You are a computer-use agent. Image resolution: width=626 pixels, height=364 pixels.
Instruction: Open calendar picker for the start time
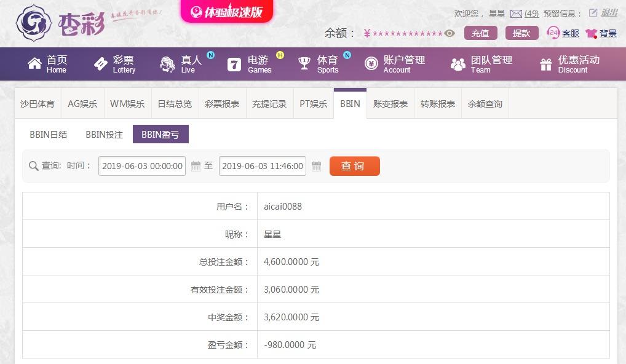coord(196,166)
